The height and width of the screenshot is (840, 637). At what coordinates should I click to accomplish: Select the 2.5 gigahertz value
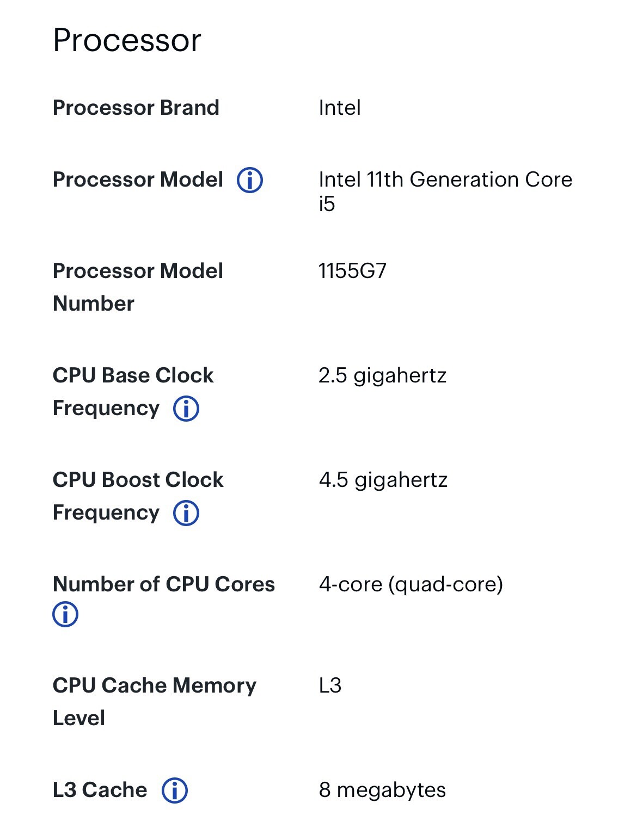383,375
